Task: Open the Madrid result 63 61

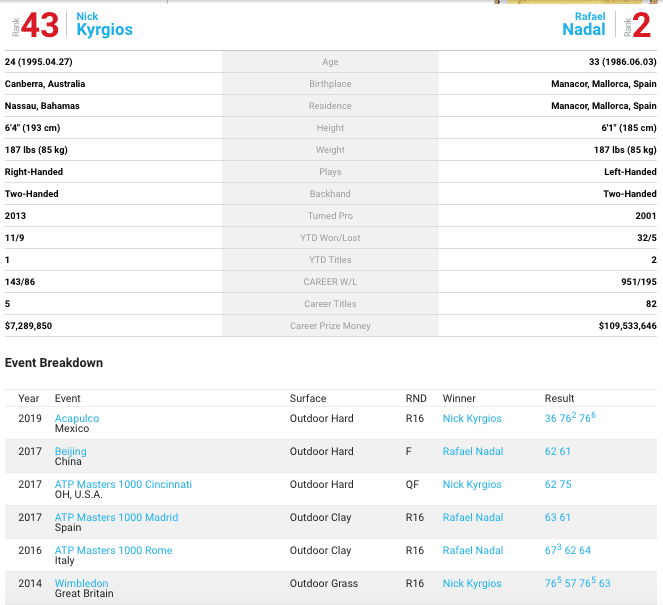Action: pos(557,517)
